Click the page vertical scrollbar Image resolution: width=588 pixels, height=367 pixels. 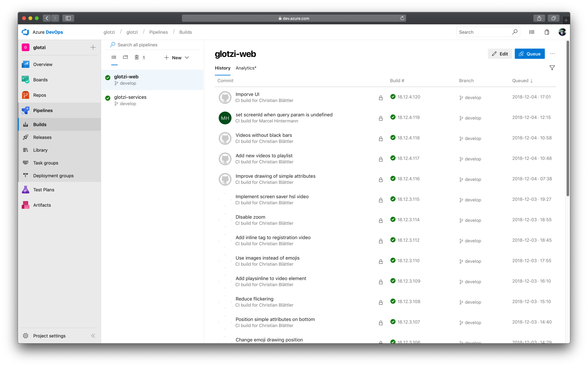pyautogui.click(x=568, y=118)
